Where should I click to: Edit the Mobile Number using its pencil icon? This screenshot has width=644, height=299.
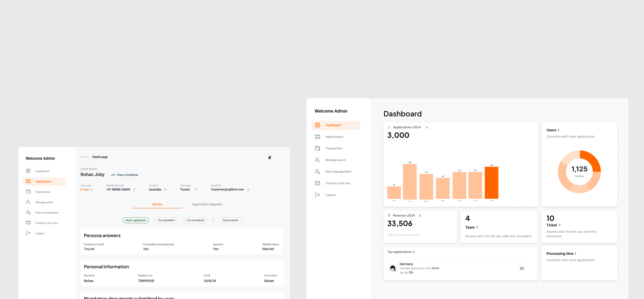pos(134,189)
